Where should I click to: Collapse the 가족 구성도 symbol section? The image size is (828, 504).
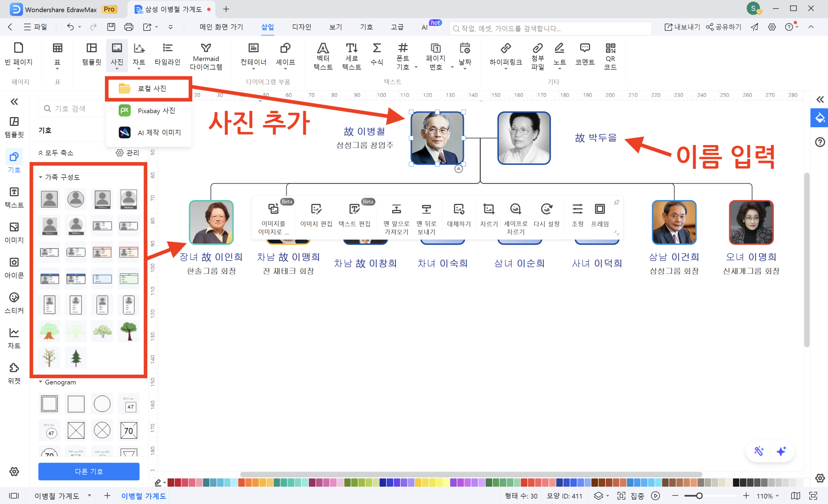[41, 177]
